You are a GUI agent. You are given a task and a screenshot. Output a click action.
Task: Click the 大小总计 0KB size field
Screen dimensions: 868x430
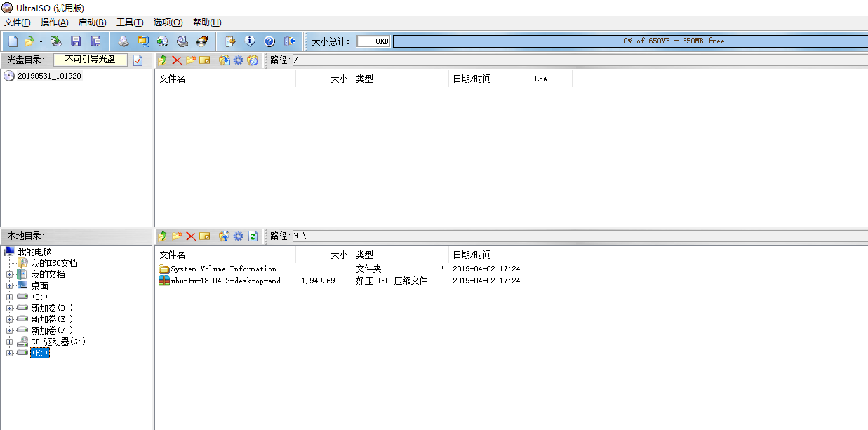click(x=373, y=41)
